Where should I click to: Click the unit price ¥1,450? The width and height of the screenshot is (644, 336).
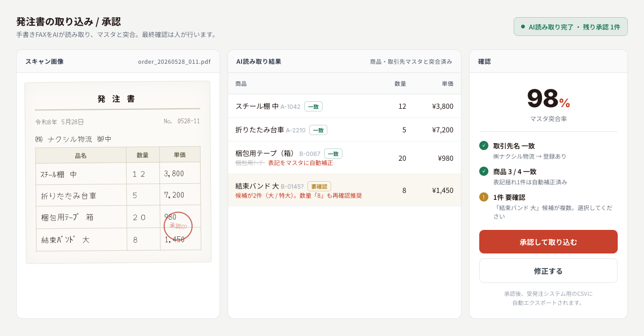(443, 190)
